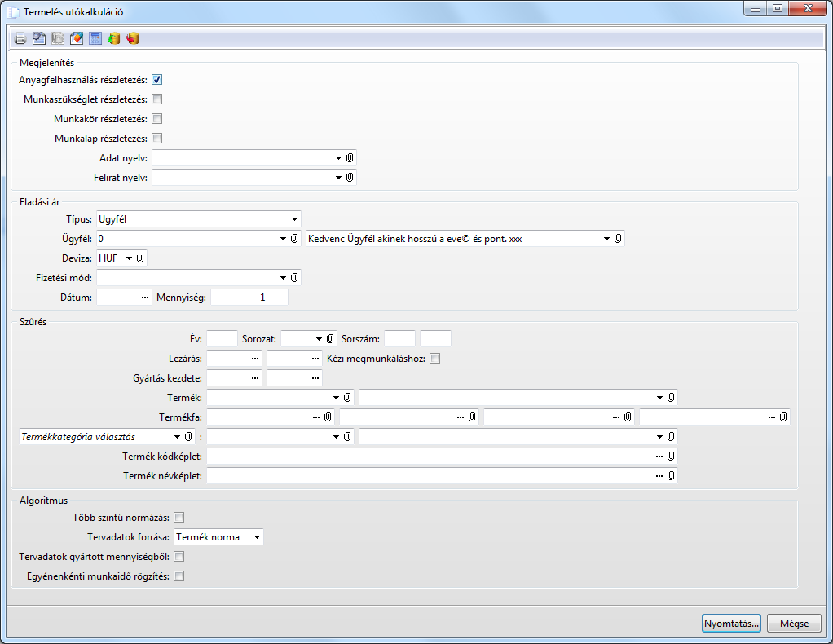Check Tervadatok gyártott mennyiségből box
Screen dimensions: 833x644
179,557
